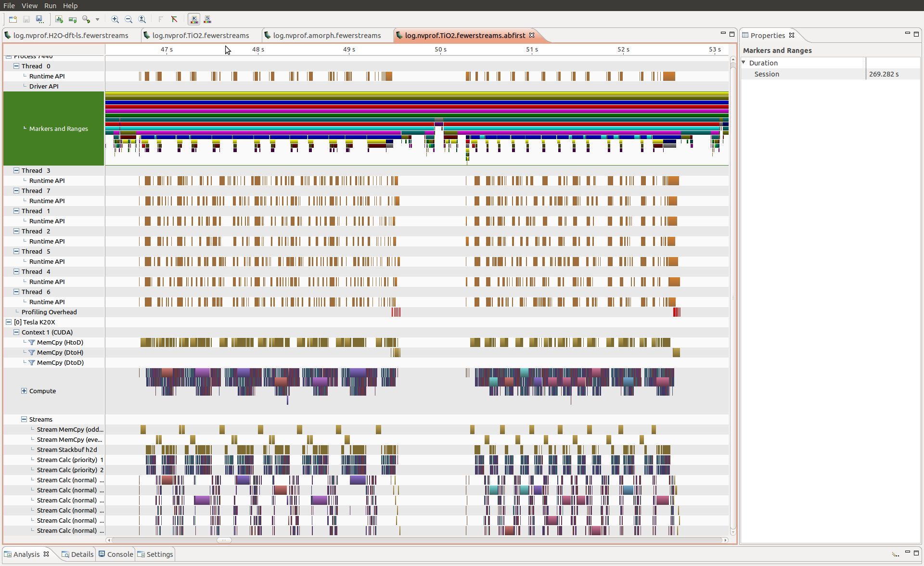
Task: Toggle the MemCpy (HtoD) filter icon
Action: point(32,343)
